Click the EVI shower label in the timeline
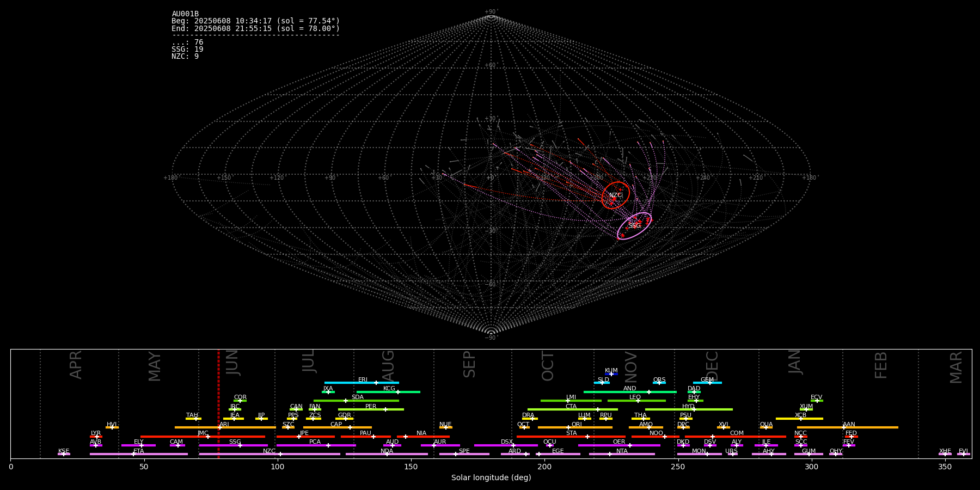The width and height of the screenshot is (980, 490). point(964,451)
